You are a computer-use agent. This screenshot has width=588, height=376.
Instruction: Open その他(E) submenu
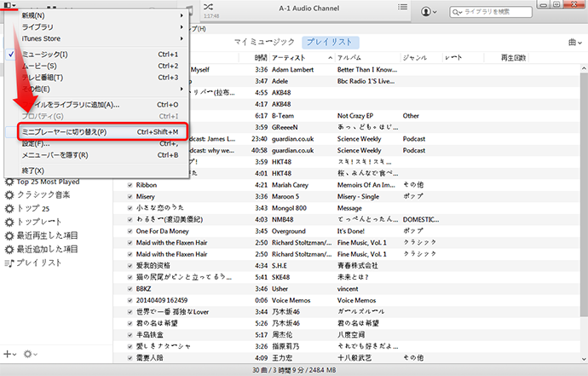[97, 89]
